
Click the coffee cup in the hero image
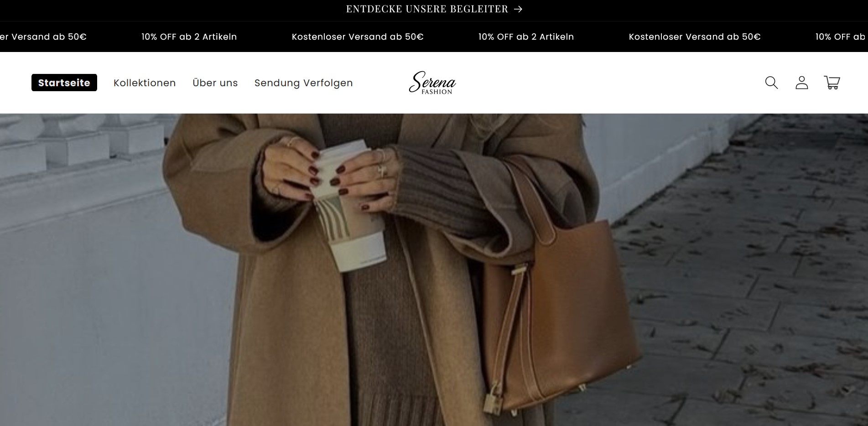(349, 205)
